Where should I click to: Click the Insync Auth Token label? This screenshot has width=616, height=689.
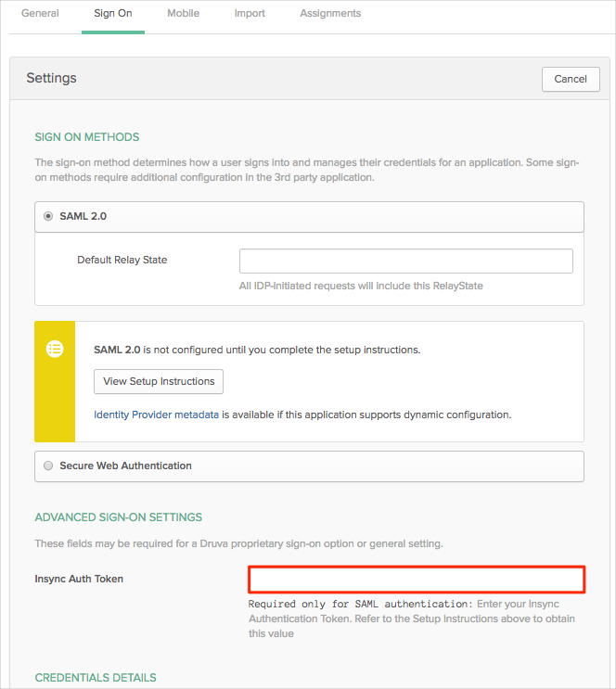click(x=79, y=579)
